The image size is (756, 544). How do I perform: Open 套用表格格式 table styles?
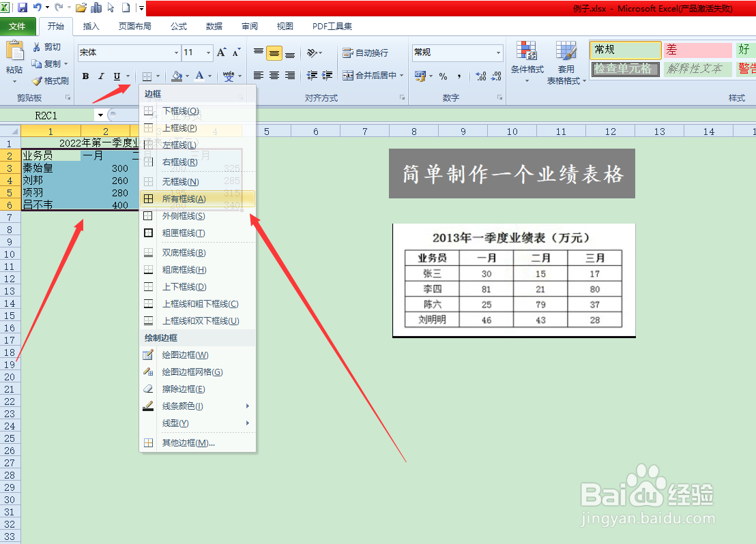(566, 63)
